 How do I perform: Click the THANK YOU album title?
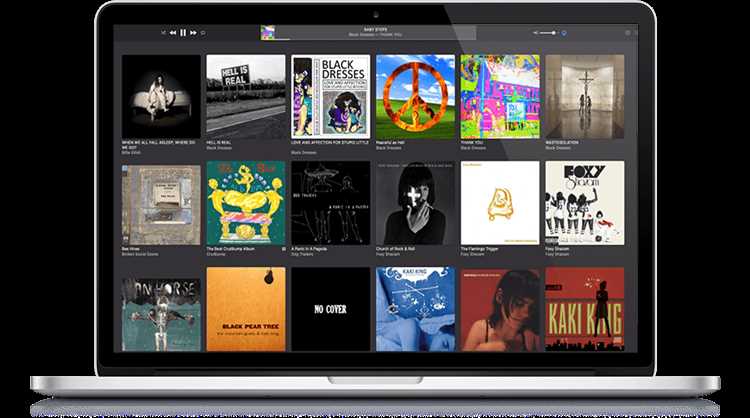pos(472,143)
